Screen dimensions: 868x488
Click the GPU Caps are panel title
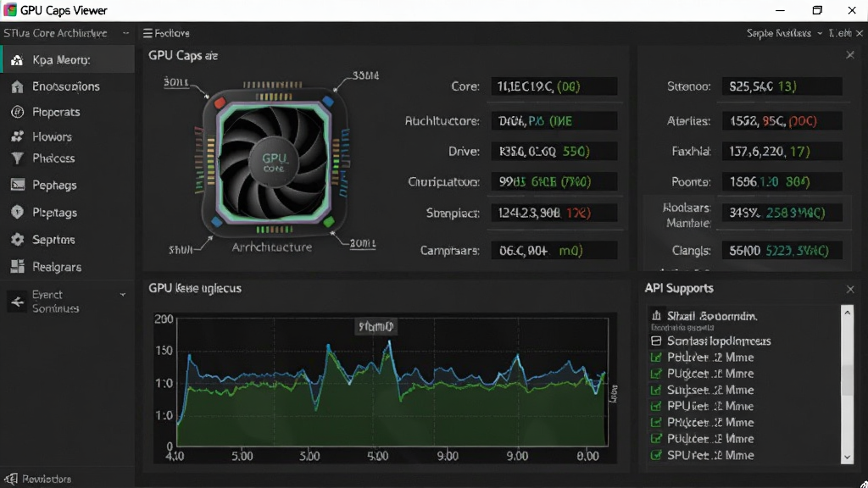pyautogui.click(x=183, y=55)
